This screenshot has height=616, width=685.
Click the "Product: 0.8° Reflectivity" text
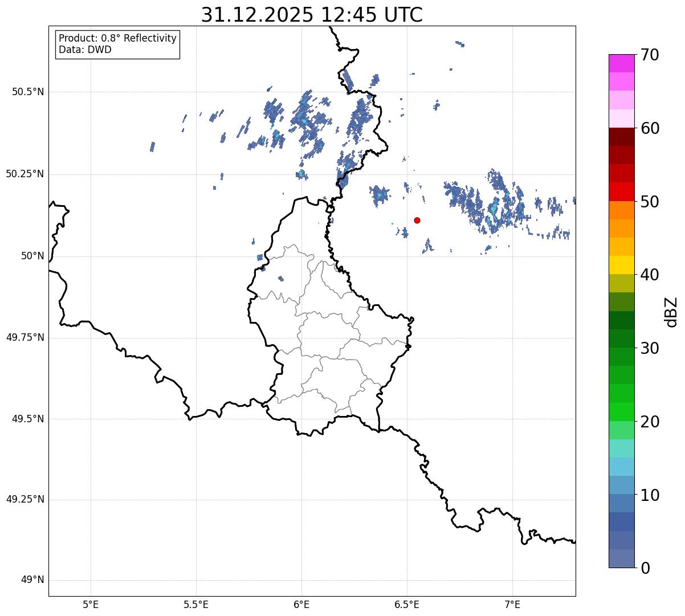coord(118,38)
